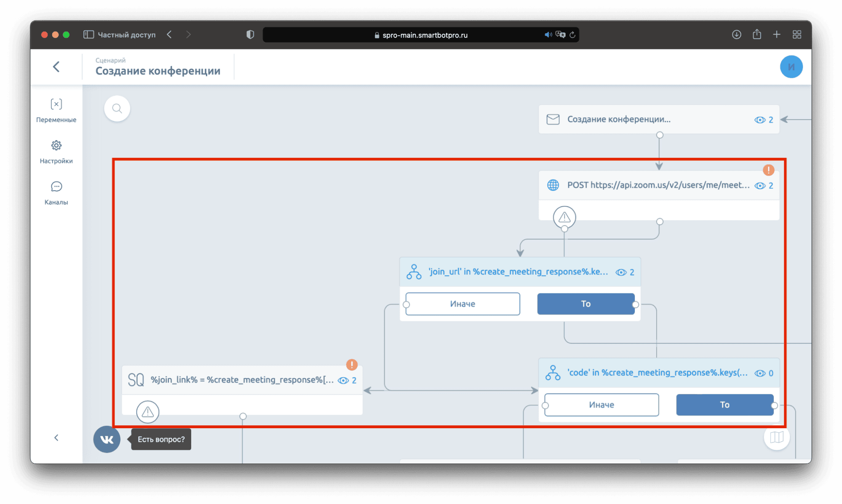This screenshot has width=842, height=504.
Task: Open the Каналы channels section
Action: [56, 192]
